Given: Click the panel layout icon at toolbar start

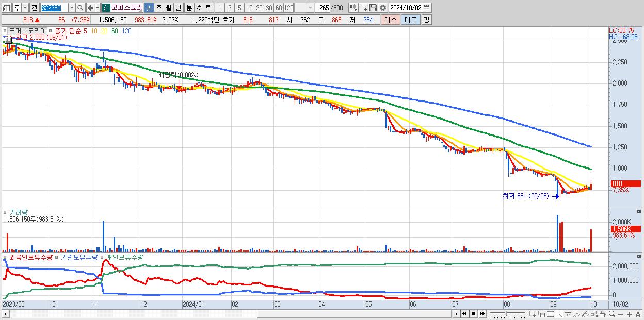Looking at the screenshot, I should 7,8.
